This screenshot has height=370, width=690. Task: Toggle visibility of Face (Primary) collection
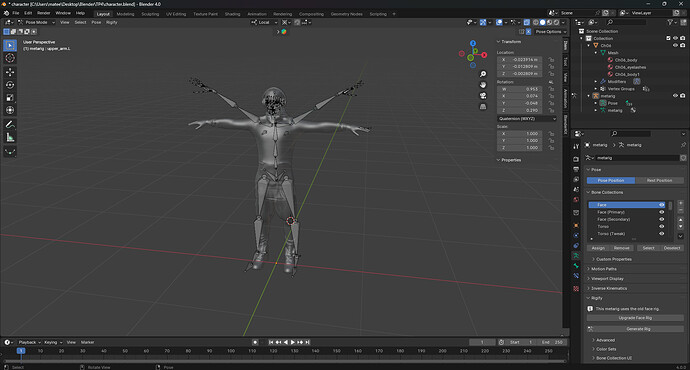[661, 212]
